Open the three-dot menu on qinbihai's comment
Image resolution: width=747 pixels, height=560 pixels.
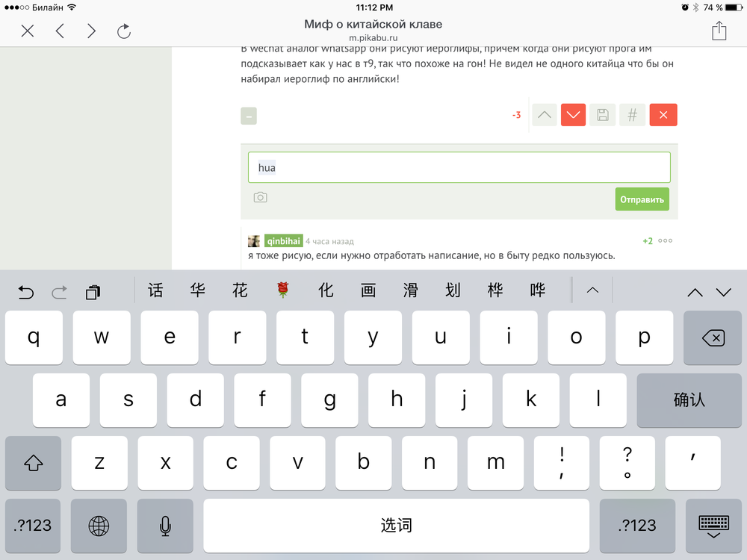coord(666,241)
